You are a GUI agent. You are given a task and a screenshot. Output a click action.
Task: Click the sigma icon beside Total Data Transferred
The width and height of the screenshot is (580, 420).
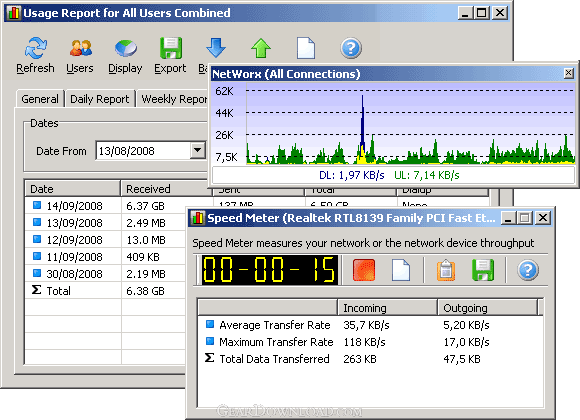tap(209, 358)
